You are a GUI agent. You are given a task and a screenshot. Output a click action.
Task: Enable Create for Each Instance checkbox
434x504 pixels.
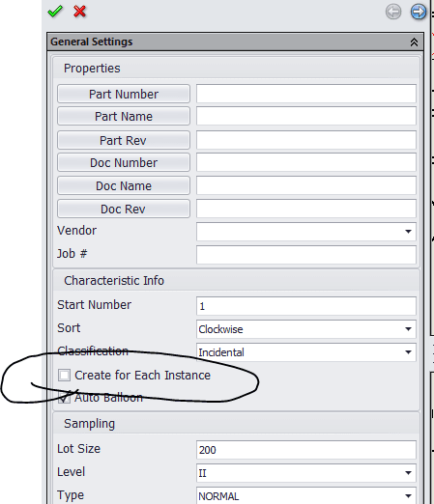(64, 375)
